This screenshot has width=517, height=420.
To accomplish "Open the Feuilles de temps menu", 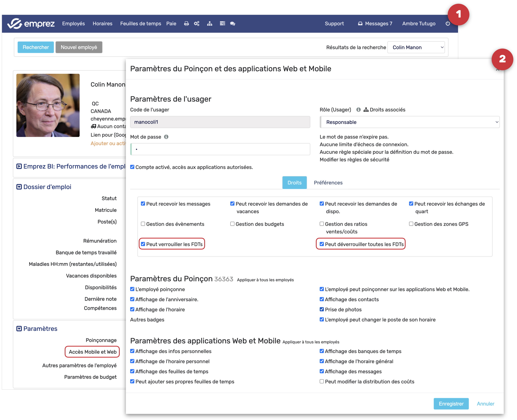I will (140, 23).
